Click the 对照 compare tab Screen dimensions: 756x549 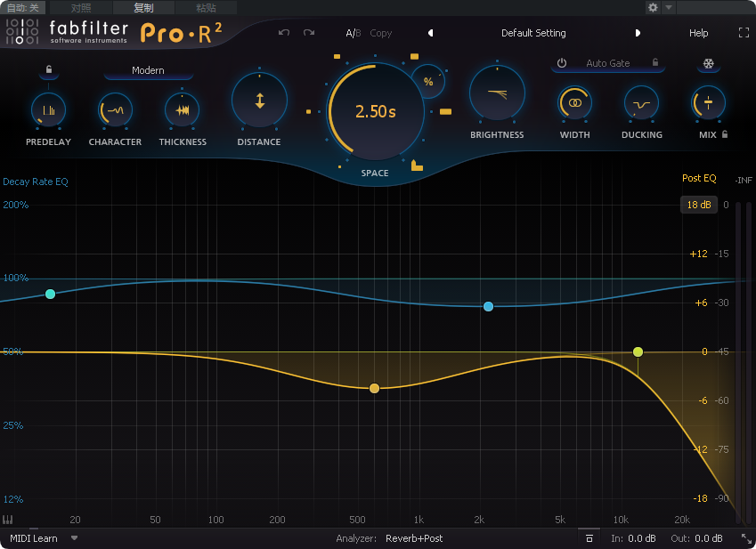click(x=80, y=8)
